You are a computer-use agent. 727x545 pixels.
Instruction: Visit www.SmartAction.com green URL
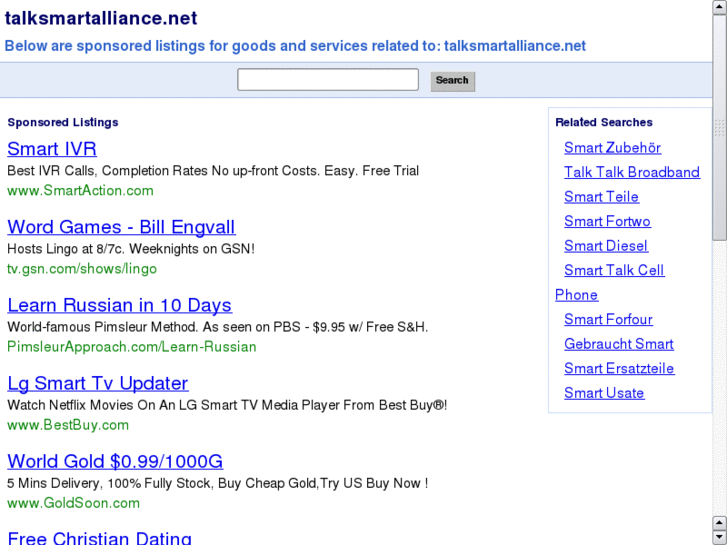80,191
